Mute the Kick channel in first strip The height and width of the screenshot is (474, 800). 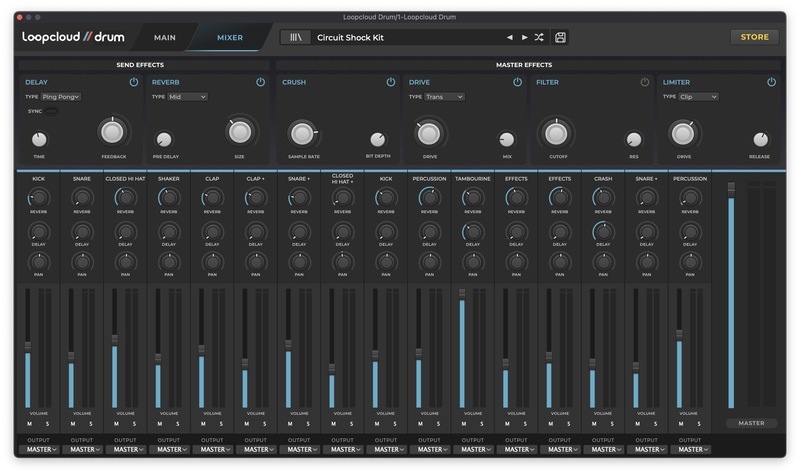(29, 424)
